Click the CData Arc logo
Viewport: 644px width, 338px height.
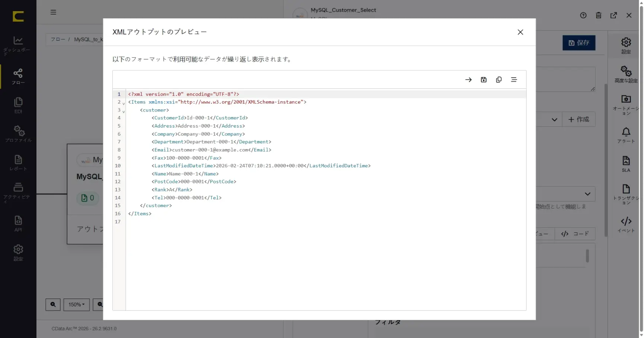[18, 16]
